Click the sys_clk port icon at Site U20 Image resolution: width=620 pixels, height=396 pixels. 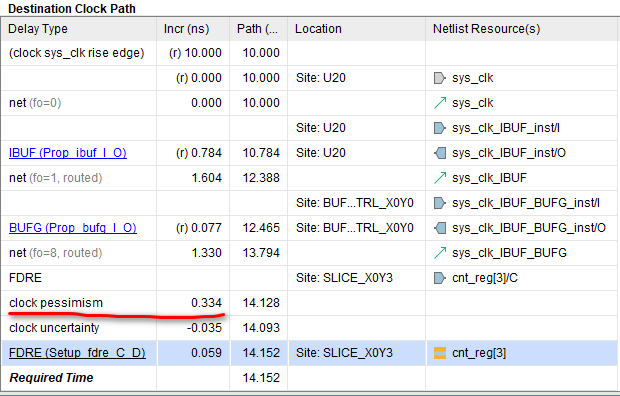tap(440, 78)
